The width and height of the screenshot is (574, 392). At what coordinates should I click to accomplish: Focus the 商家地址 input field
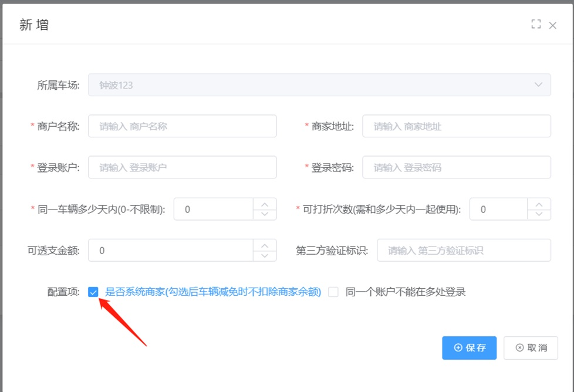pos(457,126)
